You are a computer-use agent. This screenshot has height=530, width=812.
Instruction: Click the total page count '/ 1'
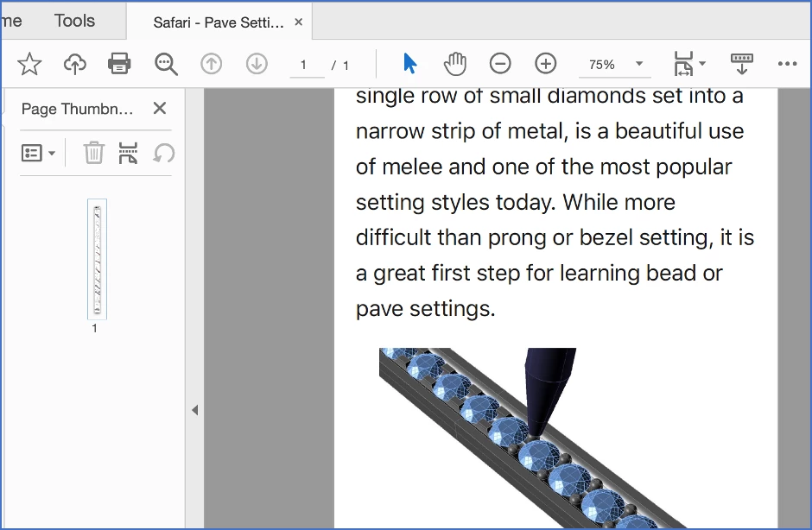340,66
